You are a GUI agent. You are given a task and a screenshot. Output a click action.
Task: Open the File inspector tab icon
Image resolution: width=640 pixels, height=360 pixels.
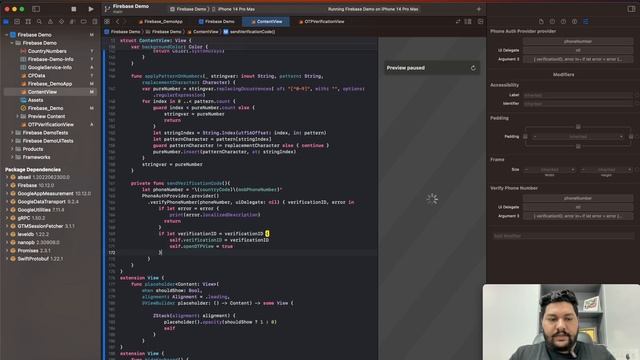[541, 22]
